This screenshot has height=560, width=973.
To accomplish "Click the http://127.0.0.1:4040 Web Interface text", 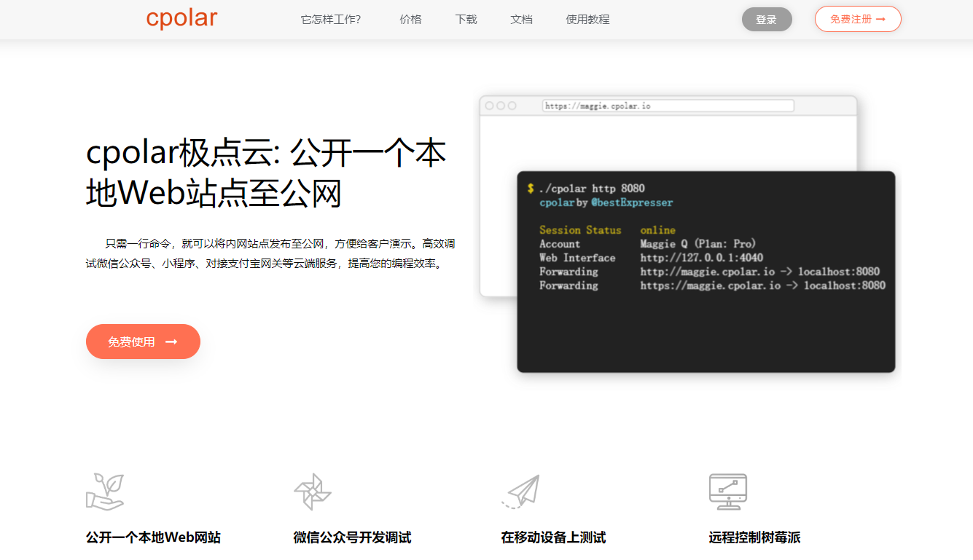I will 702,258.
